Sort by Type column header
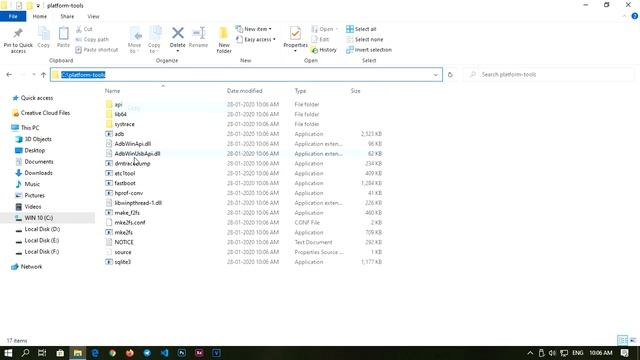The height and width of the screenshot is (360, 640). [x=300, y=91]
